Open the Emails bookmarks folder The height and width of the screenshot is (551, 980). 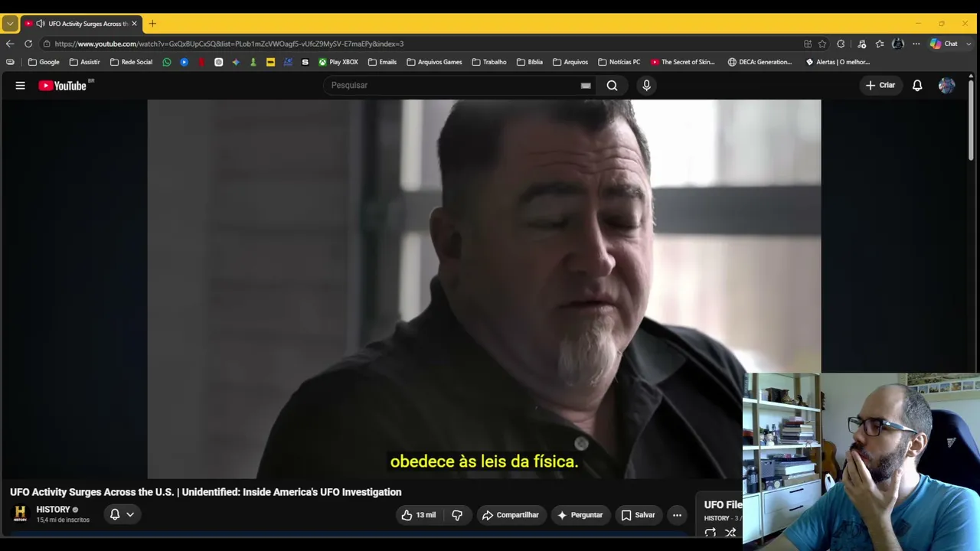tap(382, 62)
